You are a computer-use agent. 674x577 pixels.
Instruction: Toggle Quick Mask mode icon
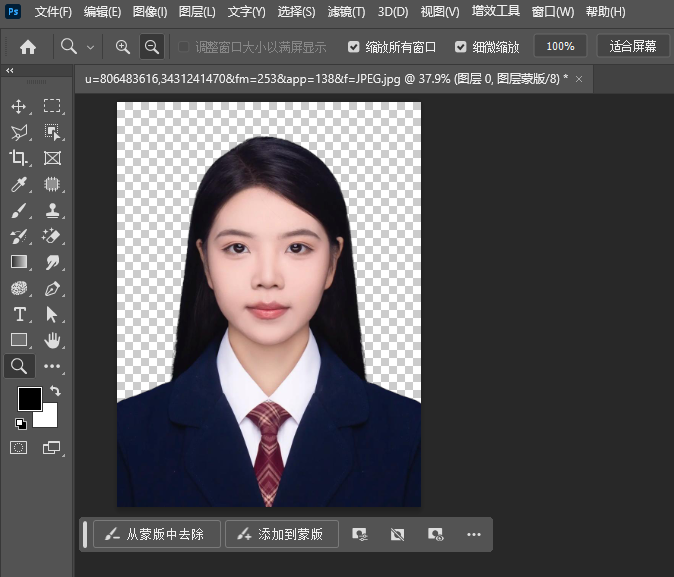point(18,448)
